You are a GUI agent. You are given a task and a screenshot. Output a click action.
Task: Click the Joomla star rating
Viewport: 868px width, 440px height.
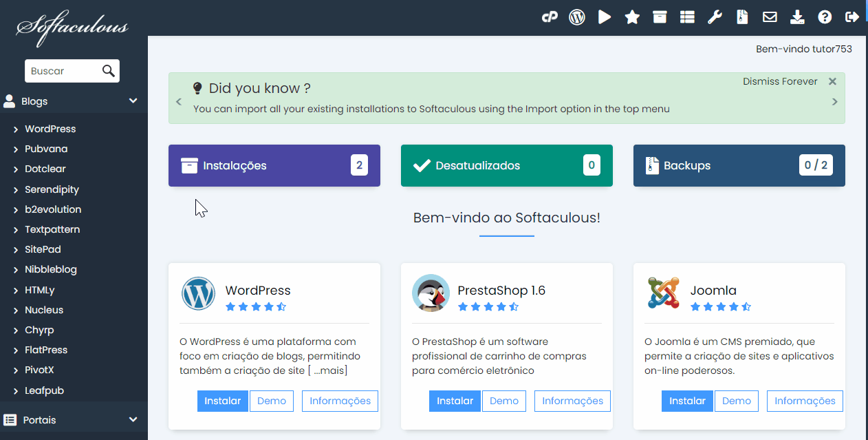[x=721, y=306]
